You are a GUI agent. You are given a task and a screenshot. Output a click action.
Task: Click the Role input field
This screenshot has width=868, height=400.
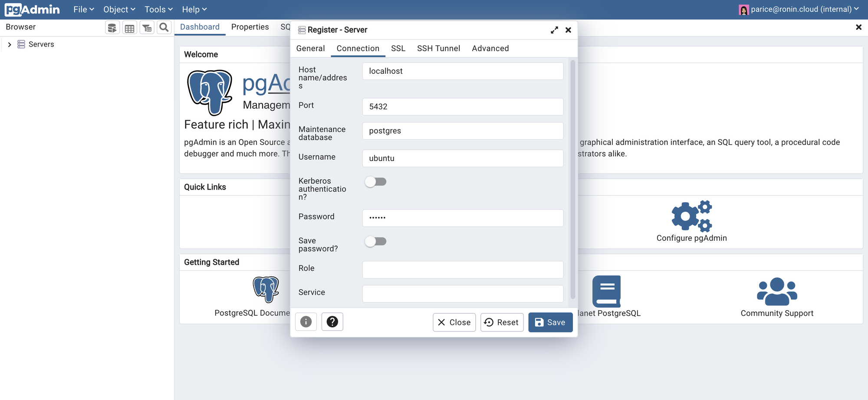click(x=463, y=270)
